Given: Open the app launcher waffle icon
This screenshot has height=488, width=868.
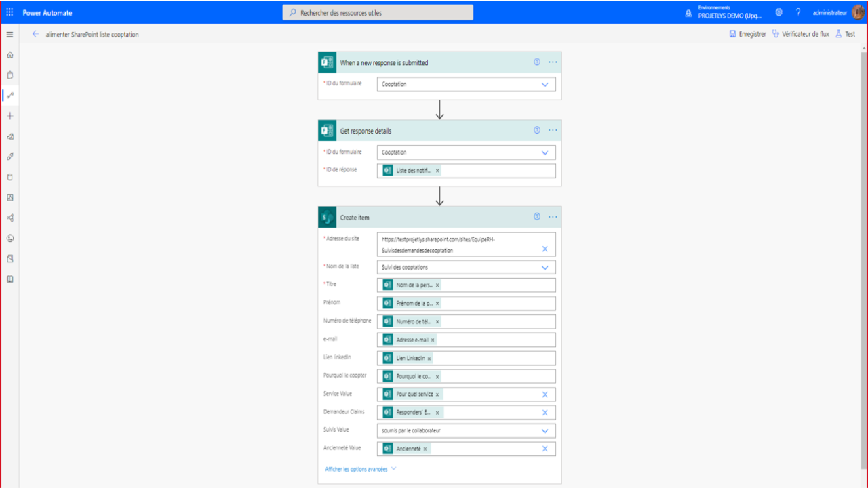Looking at the screenshot, I should tap(9, 12).
